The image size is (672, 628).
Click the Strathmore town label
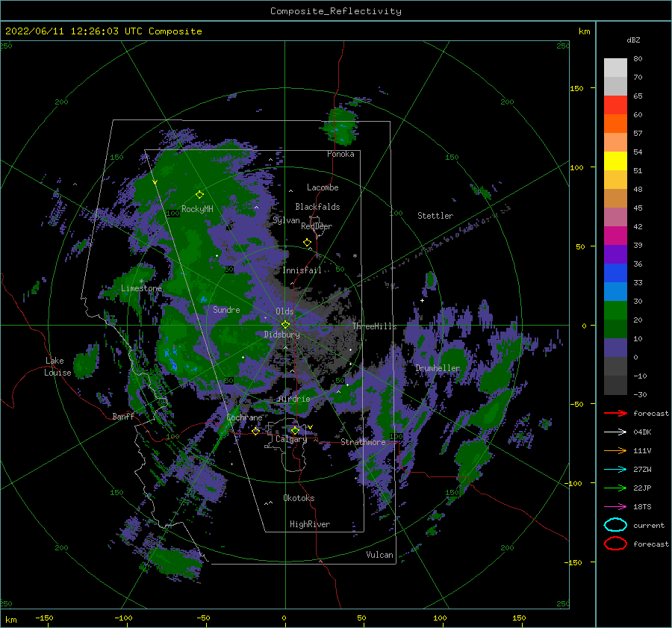(x=363, y=442)
